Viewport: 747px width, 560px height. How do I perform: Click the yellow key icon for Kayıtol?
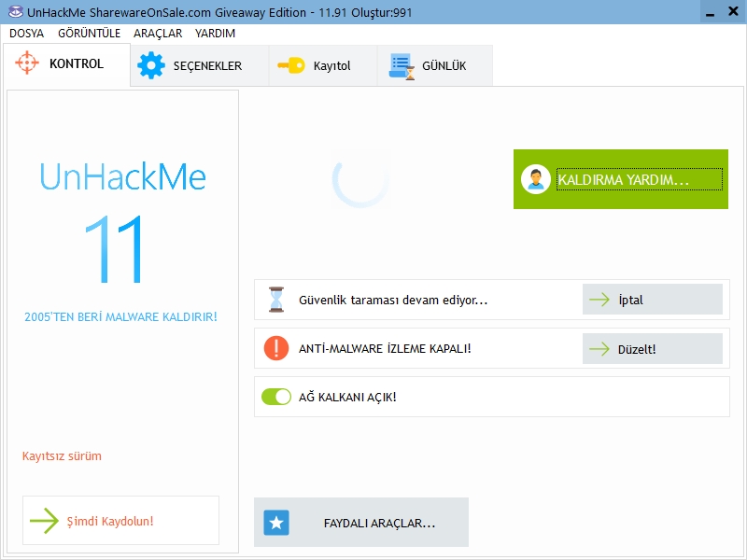(x=291, y=65)
